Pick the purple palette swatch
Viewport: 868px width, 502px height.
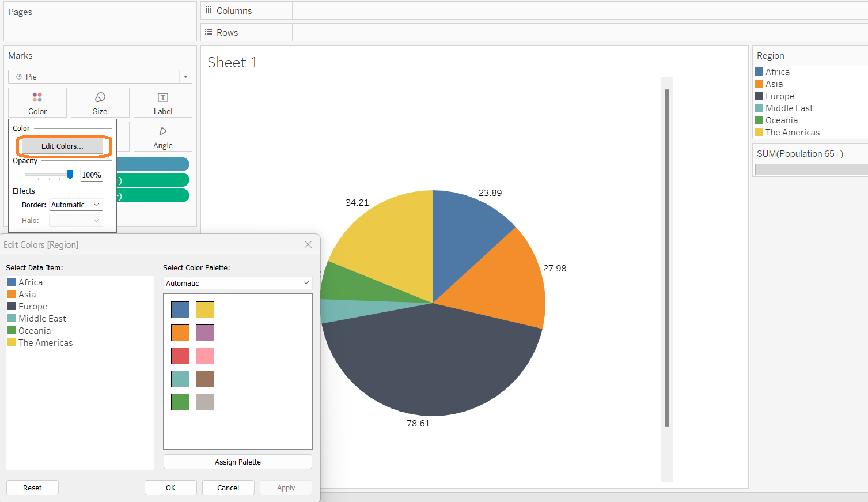point(205,333)
